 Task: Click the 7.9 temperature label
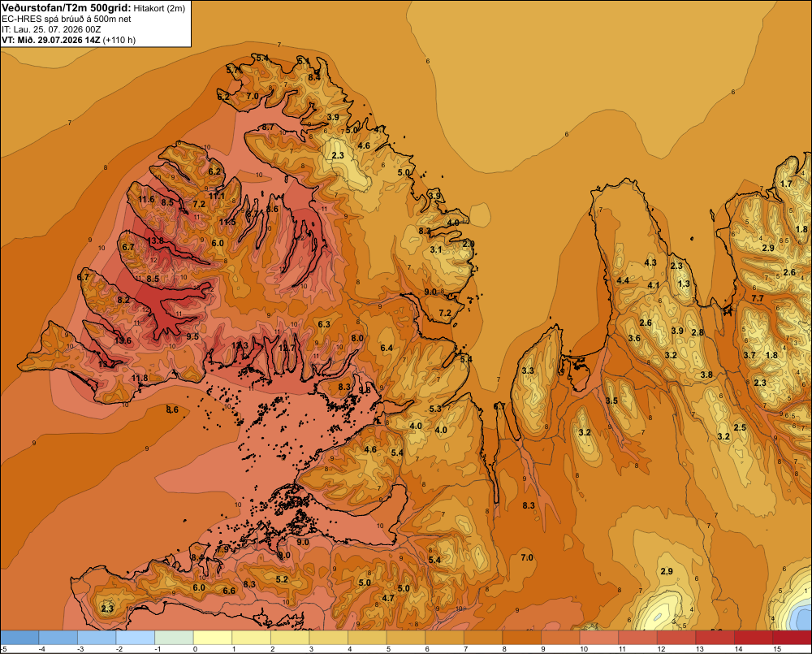(x=222, y=549)
